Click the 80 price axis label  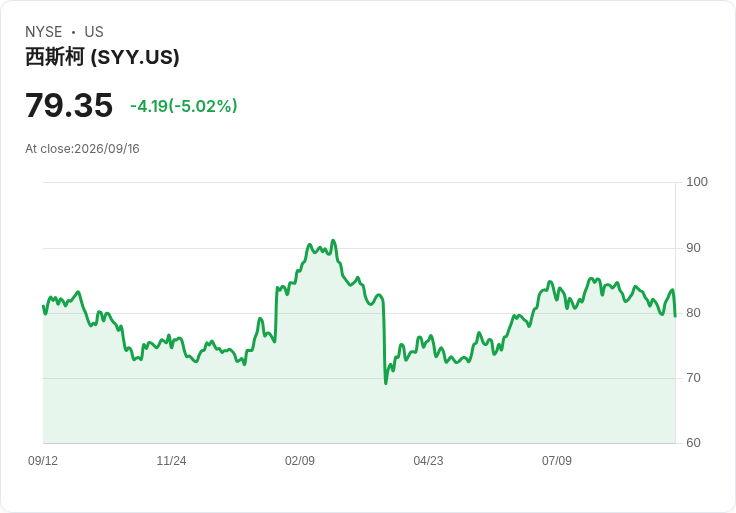tap(693, 313)
